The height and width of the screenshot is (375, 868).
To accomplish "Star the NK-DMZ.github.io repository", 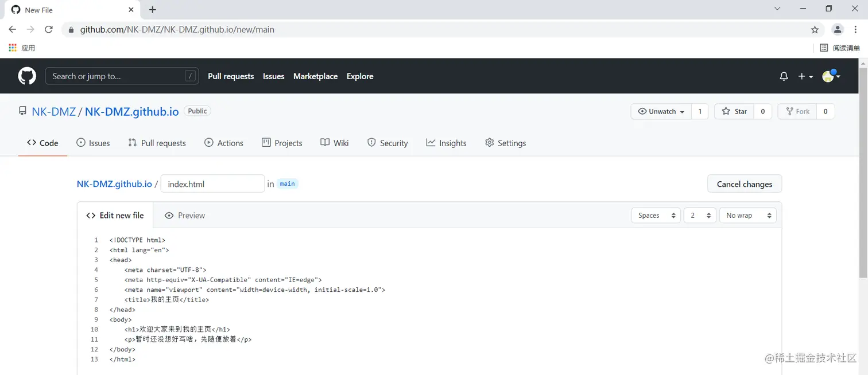I will coord(734,111).
